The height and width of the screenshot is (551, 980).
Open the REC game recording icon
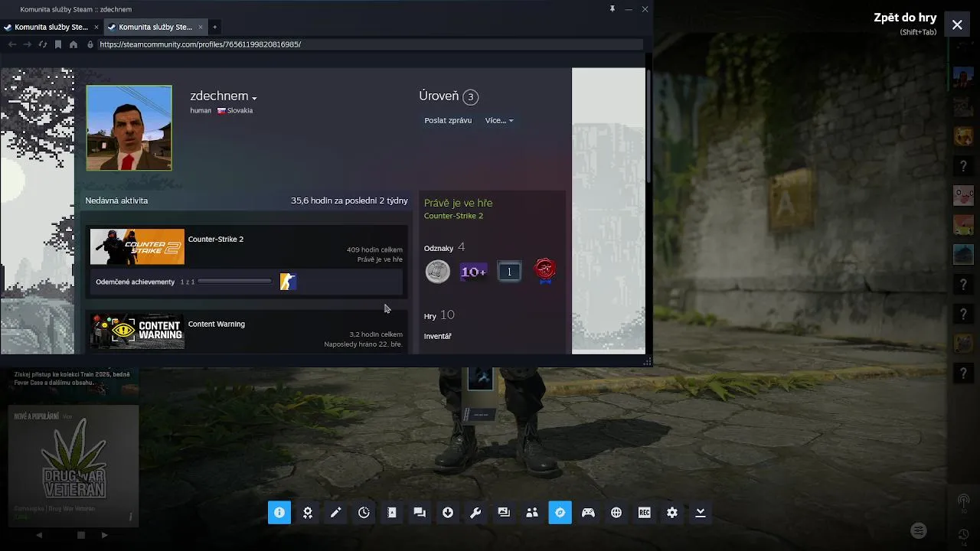(x=645, y=513)
